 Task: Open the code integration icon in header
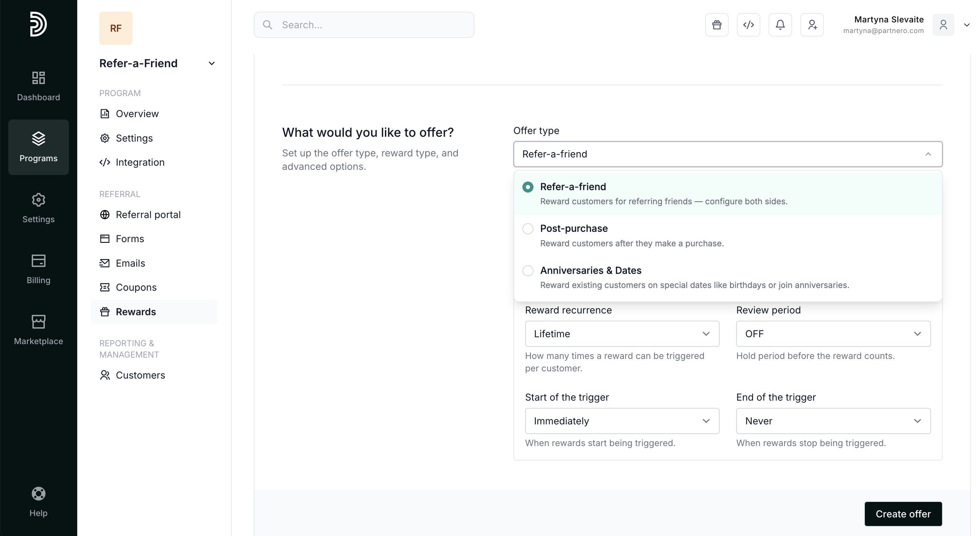tap(748, 25)
